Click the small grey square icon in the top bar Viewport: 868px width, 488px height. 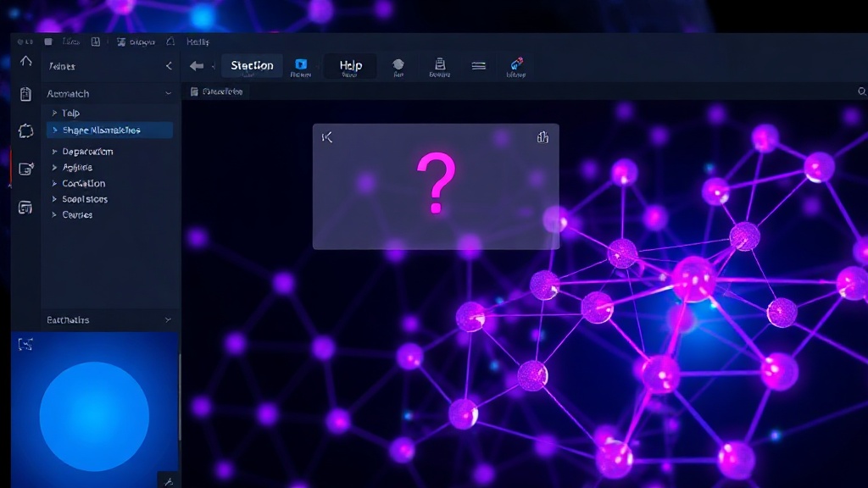[x=48, y=42]
